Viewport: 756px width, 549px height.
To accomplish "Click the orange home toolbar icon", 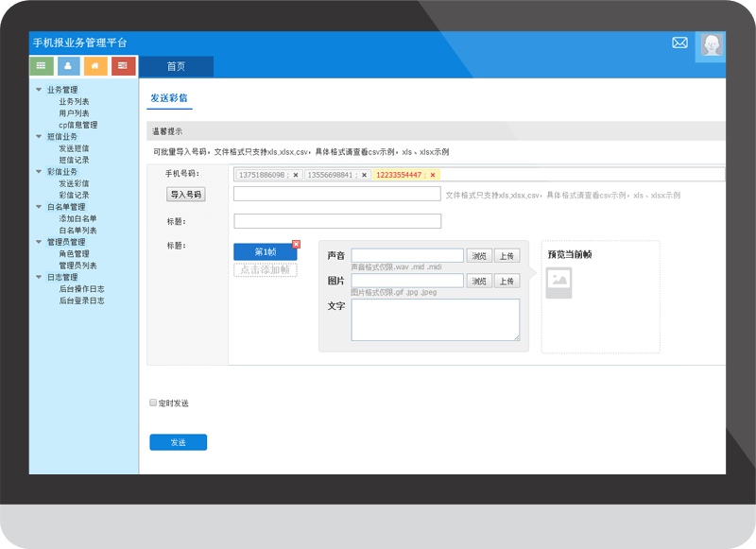I will [95, 66].
